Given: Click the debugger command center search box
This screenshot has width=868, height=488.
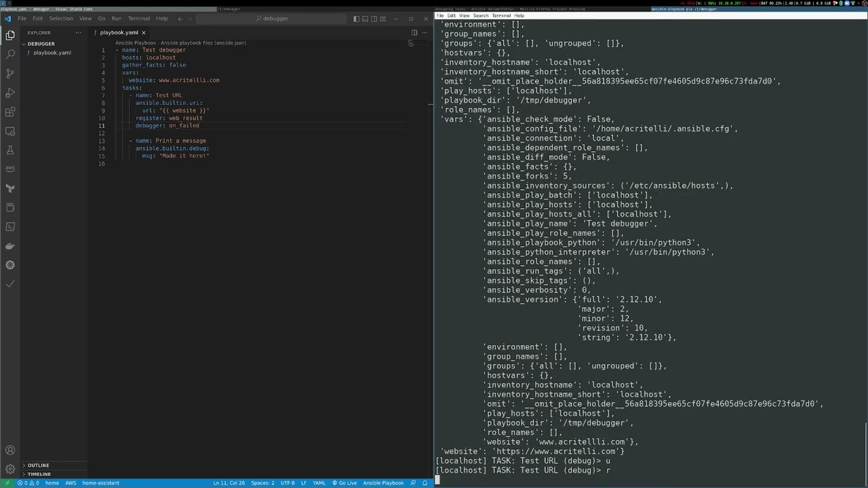Looking at the screenshot, I should (x=271, y=19).
